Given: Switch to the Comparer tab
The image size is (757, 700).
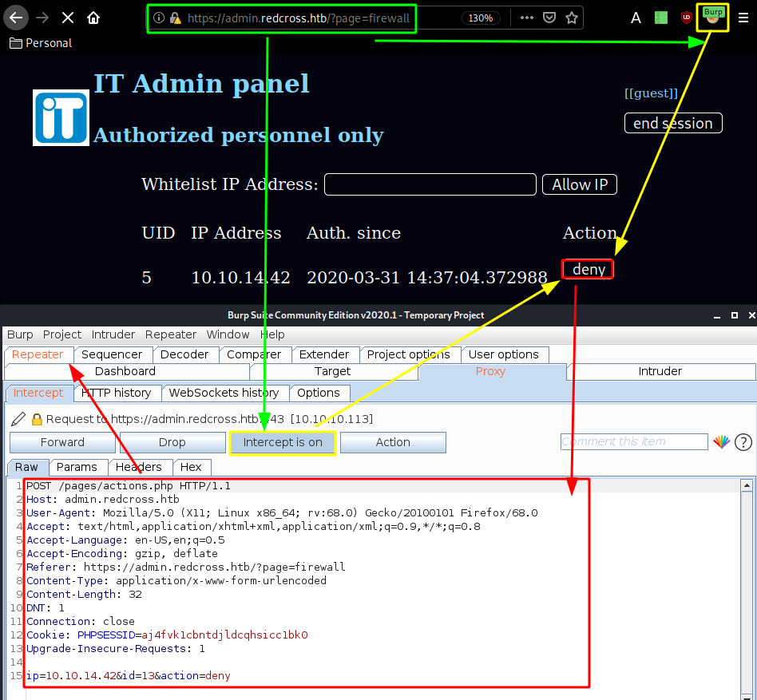Looking at the screenshot, I should [x=253, y=354].
